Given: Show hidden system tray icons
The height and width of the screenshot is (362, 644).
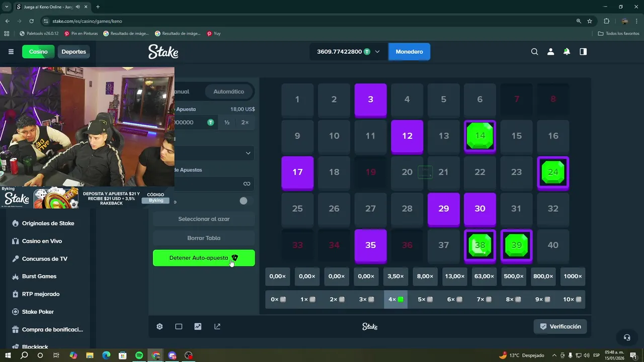Looking at the screenshot, I should point(554,355).
